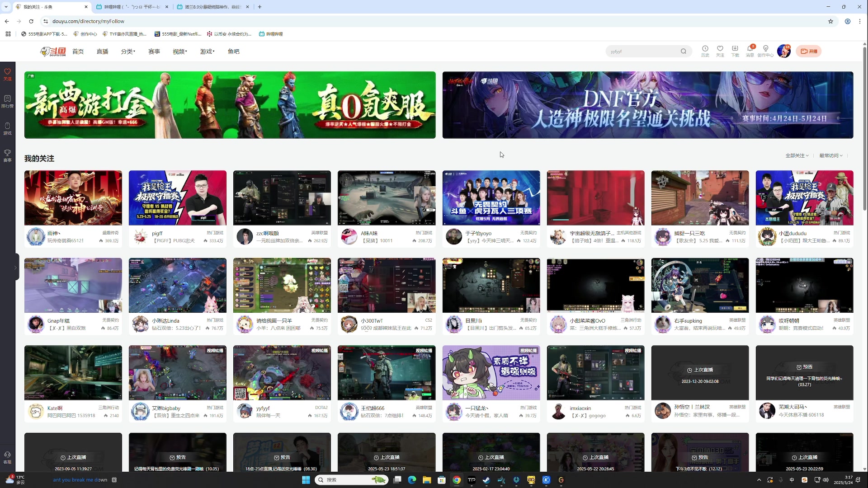The width and height of the screenshot is (868, 488).
Task: Click the 下载 download icon
Action: click(735, 51)
